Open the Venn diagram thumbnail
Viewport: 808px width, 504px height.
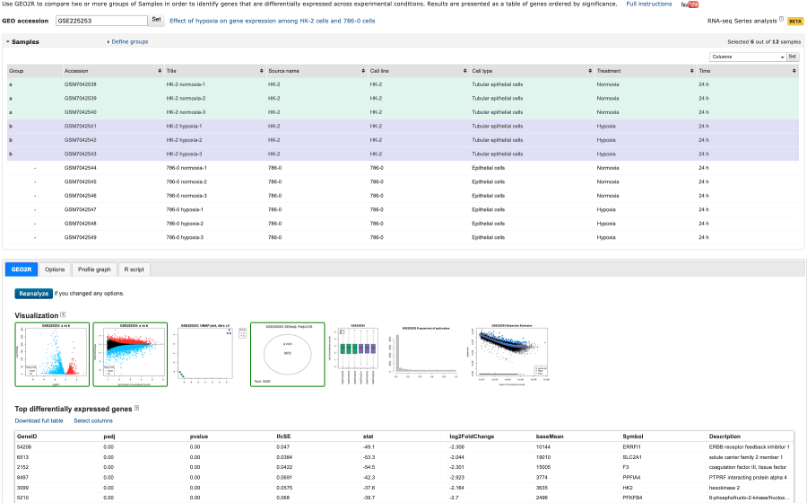(288, 355)
